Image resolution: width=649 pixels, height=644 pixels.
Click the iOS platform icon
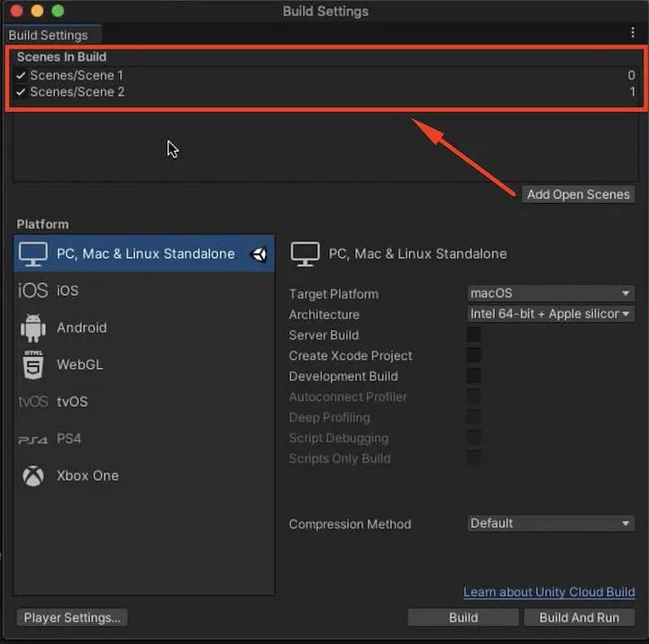pyautogui.click(x=33, y=290)
